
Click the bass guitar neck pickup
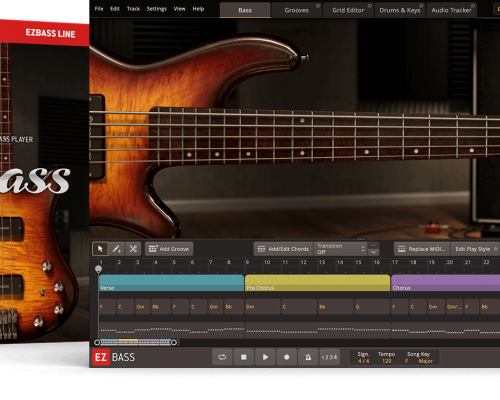pos(97,137)
